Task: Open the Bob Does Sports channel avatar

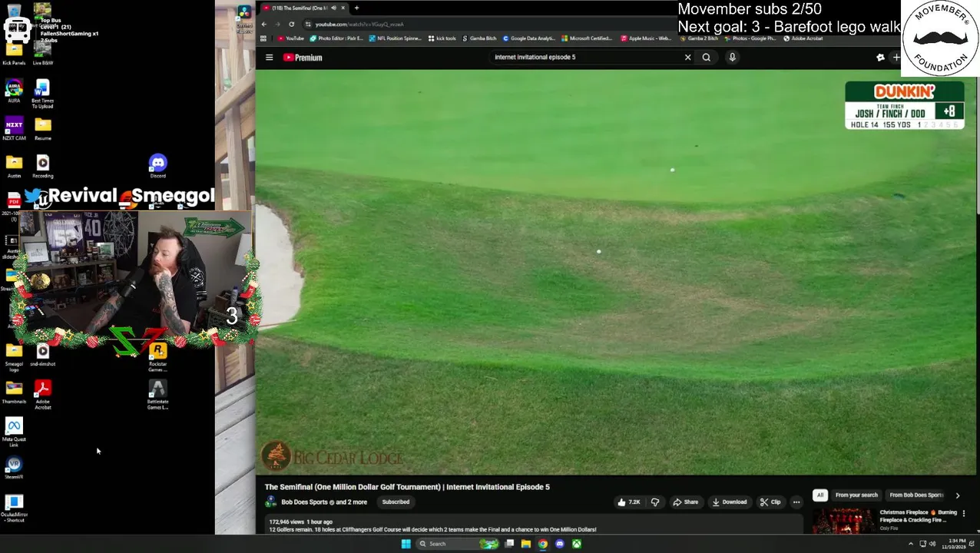Action: [x=270, y=502]
